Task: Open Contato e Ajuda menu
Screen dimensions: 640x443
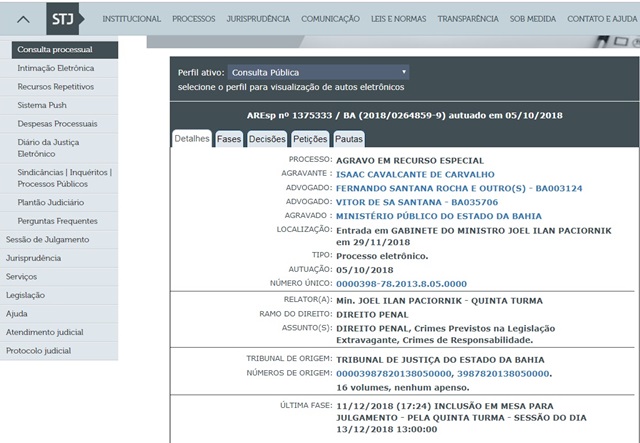Action: (x=602, y=19)
